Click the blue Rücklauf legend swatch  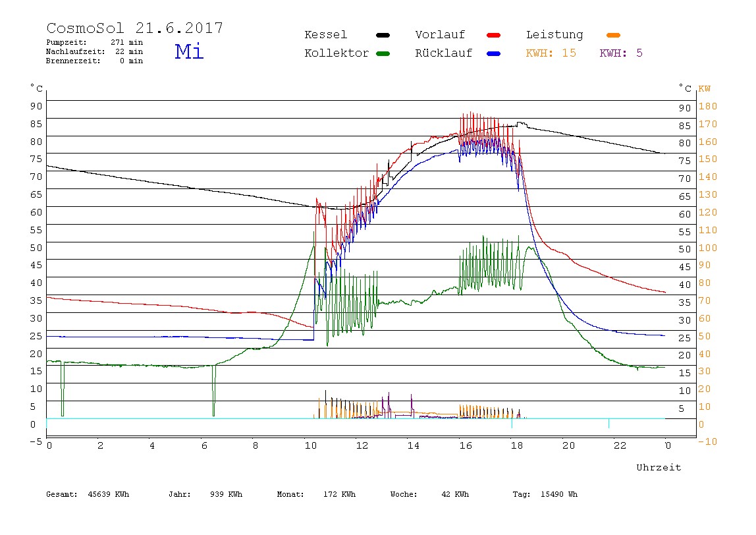point(494,53)
